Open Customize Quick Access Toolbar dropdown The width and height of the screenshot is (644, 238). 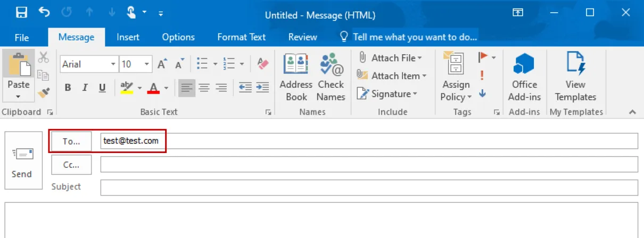pyautogui.click(x=161, y=13)
